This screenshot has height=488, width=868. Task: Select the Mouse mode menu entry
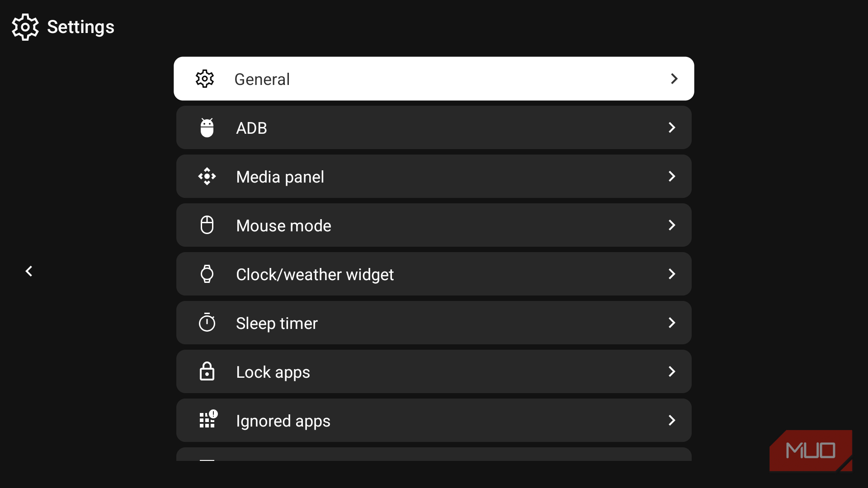(x=434, y=225)
